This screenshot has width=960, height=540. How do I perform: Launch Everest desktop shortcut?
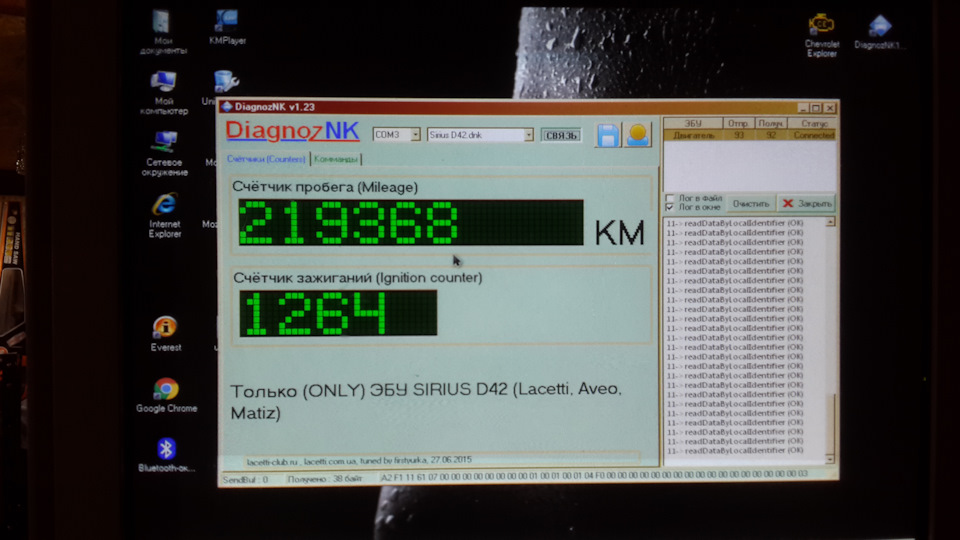tap(165, 334)
